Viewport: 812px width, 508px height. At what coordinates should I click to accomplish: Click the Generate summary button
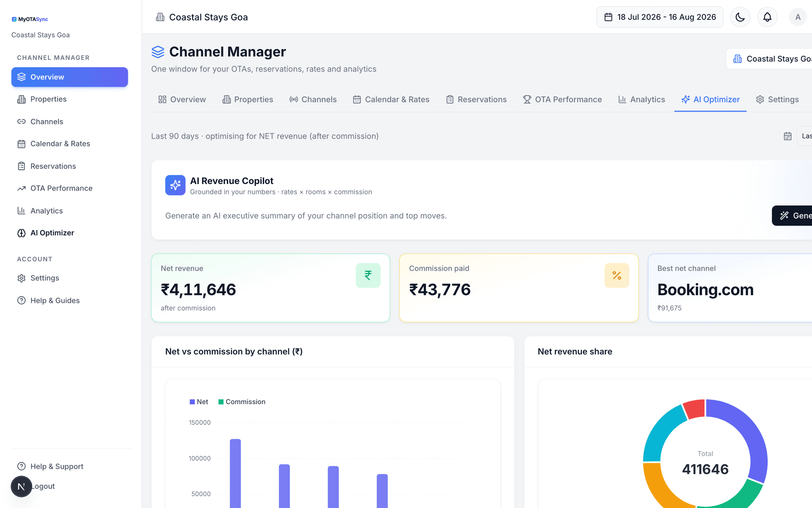tap(792, 215)
